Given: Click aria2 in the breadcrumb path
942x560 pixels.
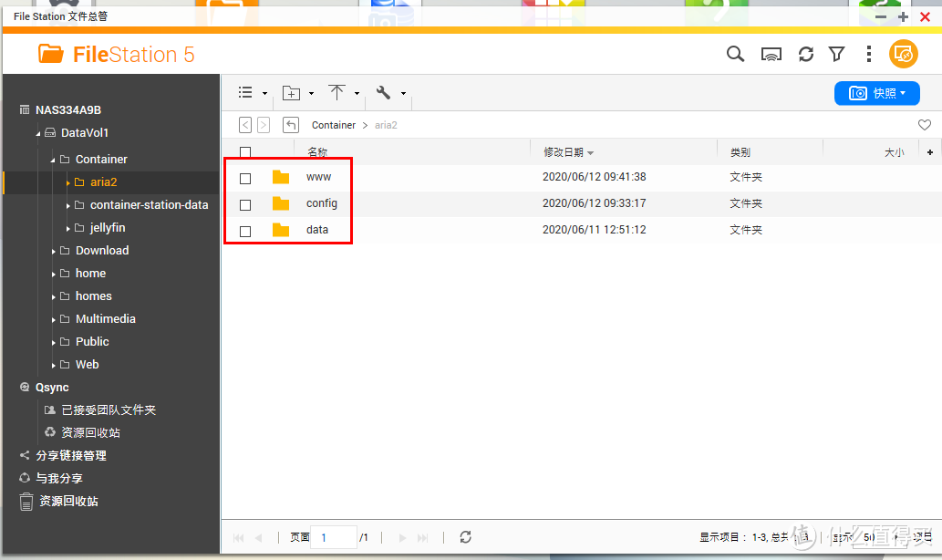Looking at the screenshot, I should (386, 125).
